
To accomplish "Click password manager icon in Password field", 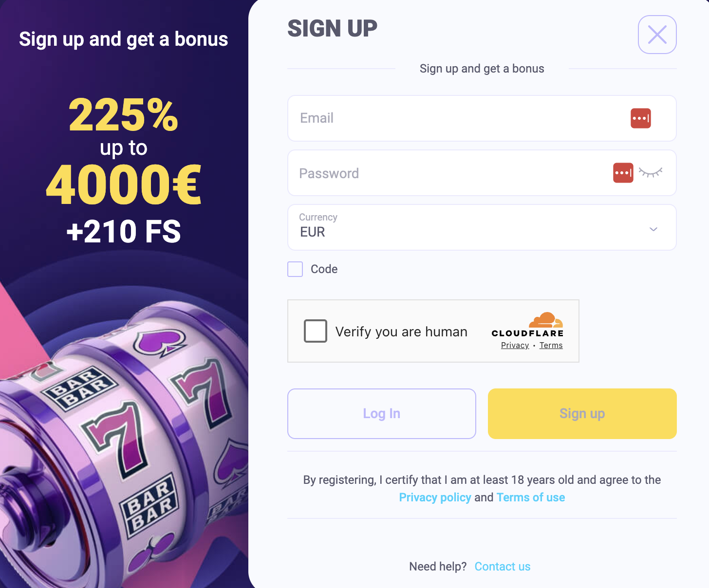I will (x=623, y=173).
